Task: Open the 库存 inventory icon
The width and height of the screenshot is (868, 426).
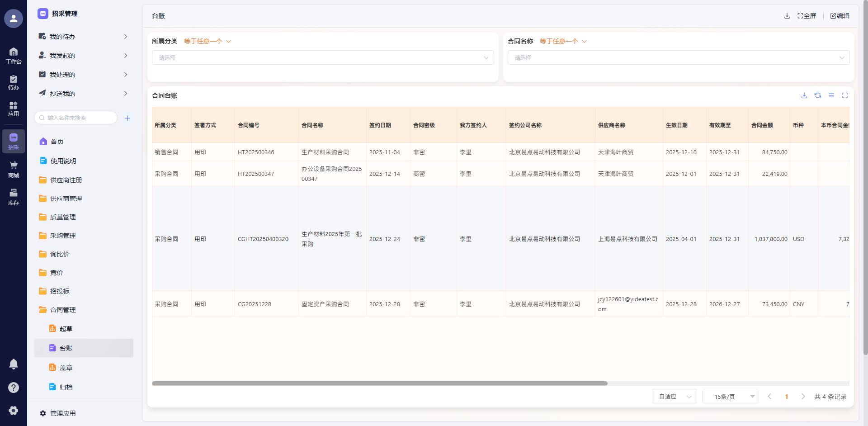Action: point(14,197)
